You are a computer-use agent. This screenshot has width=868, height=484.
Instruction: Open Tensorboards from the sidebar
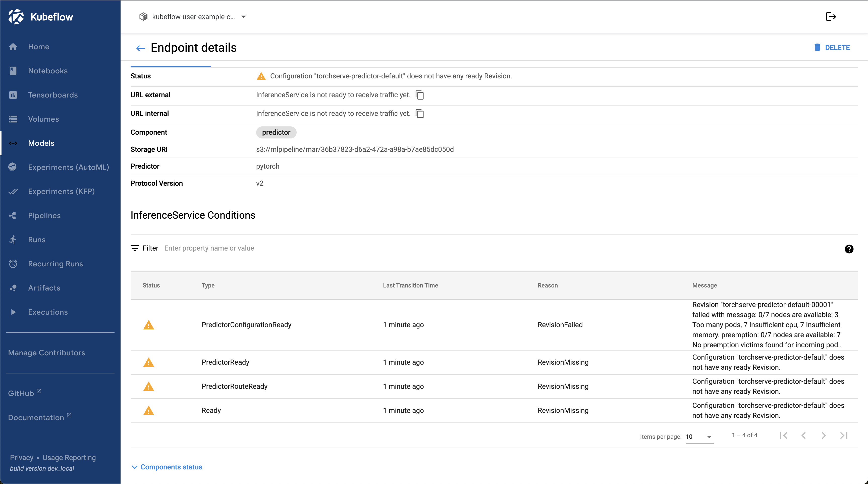[x=53, y=95]
